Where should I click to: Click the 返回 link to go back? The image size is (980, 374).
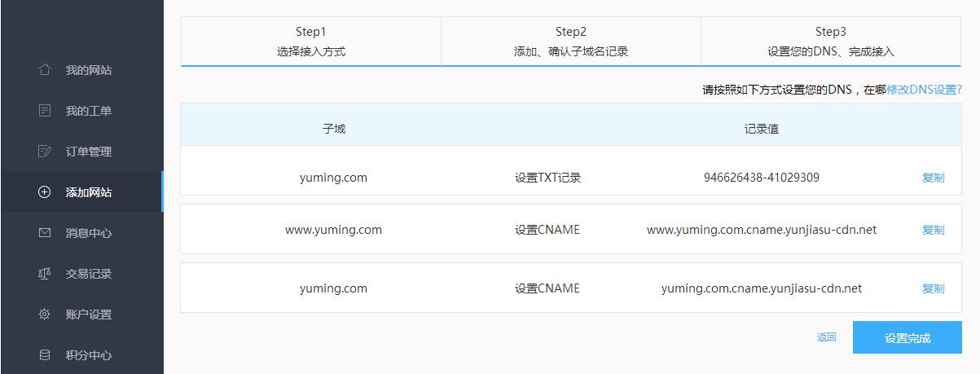826,337
